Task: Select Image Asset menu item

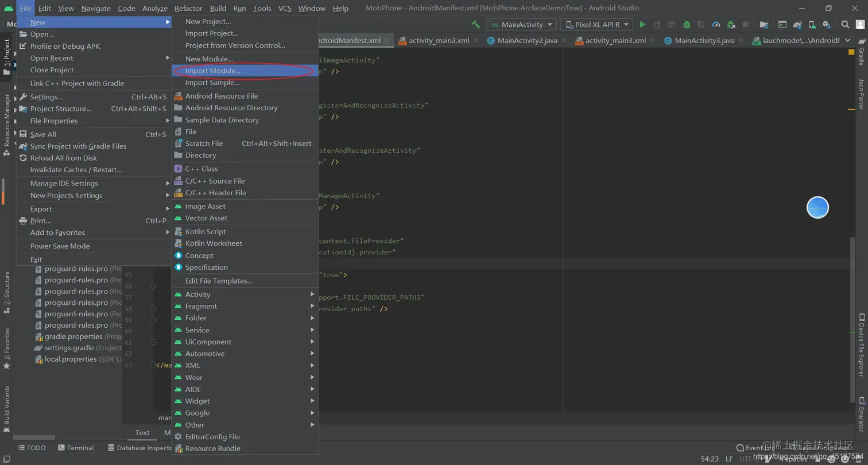Action: point(245,207)
